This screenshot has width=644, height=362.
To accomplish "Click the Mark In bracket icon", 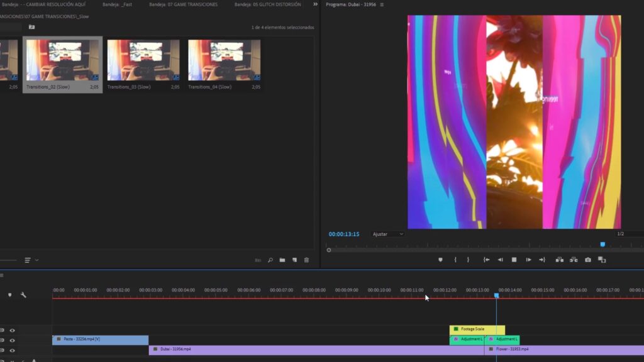I will [455, 260].
